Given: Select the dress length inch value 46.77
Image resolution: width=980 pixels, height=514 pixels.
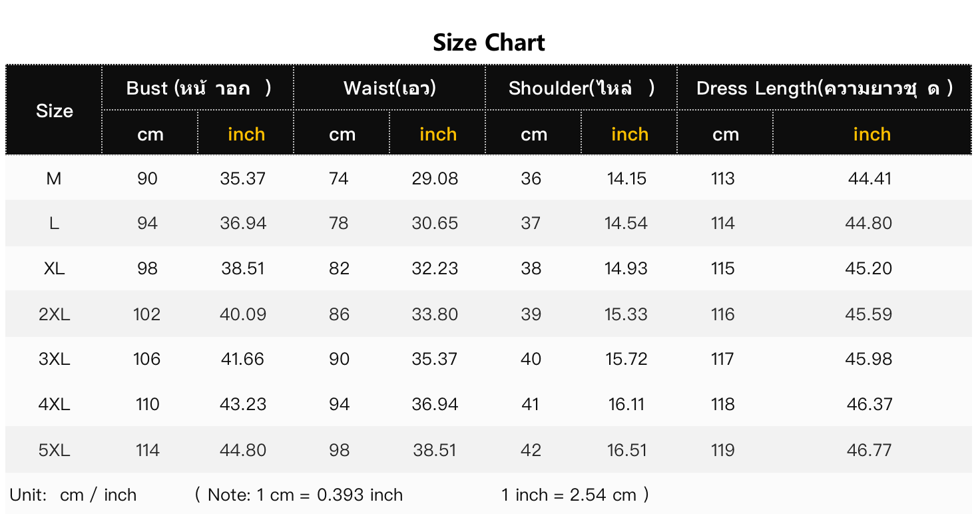Looking at the screenshot, I should tap(869, 450).
